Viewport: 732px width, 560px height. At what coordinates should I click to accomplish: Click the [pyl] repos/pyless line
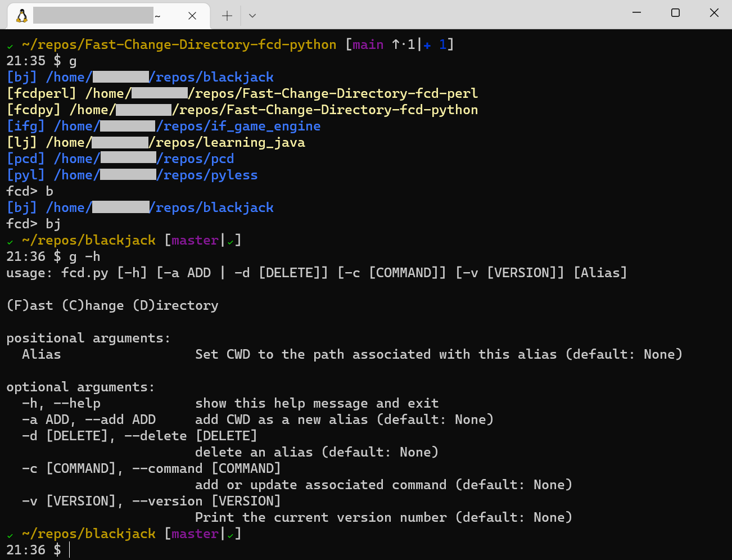(x=132, y=175)
